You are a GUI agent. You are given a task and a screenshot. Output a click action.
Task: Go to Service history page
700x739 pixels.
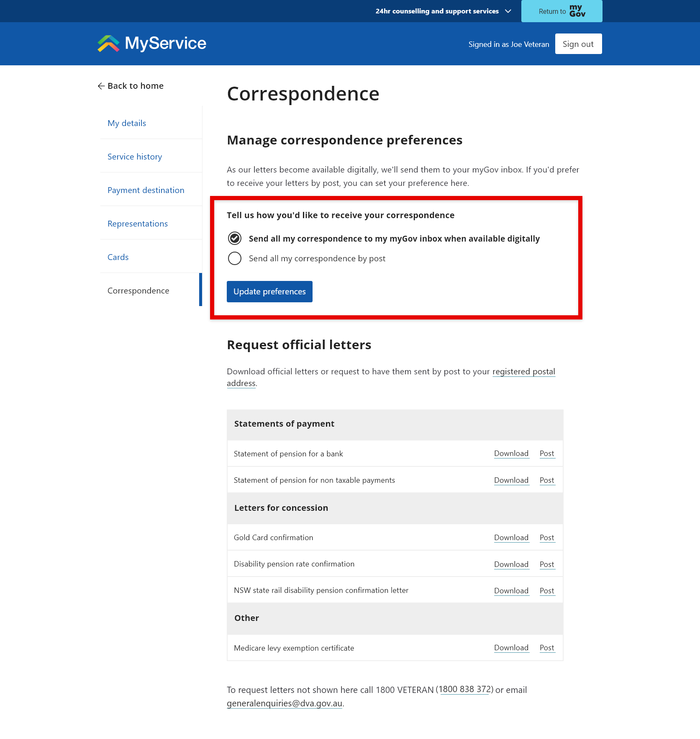(x=134, y=157)
